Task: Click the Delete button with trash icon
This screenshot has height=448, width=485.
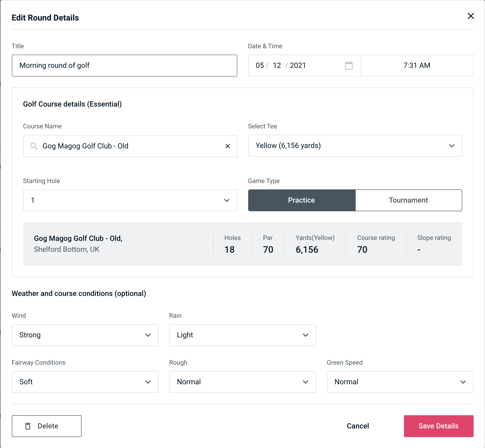Action: coord(46,426)
